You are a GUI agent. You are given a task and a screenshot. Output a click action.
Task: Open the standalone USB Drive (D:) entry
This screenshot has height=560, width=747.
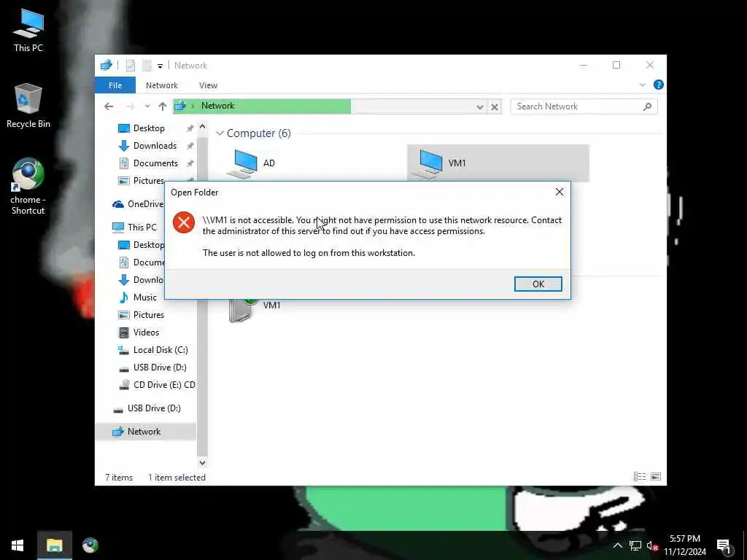pos(154,408)
